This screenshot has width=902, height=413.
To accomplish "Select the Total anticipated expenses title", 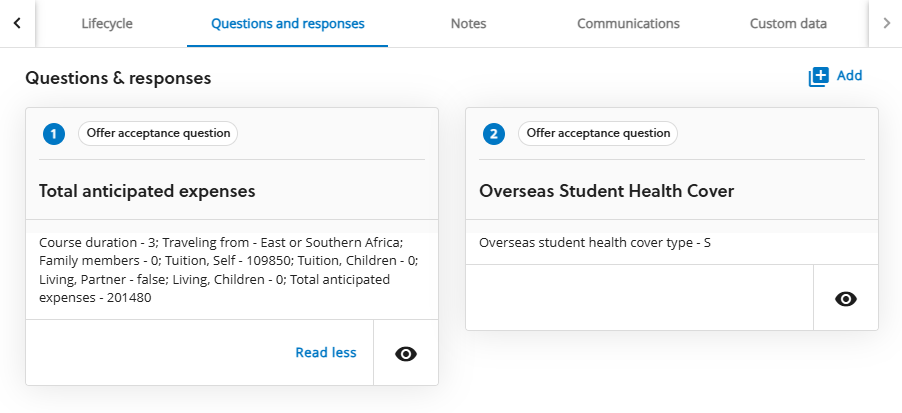I will [x=147, y=191].
